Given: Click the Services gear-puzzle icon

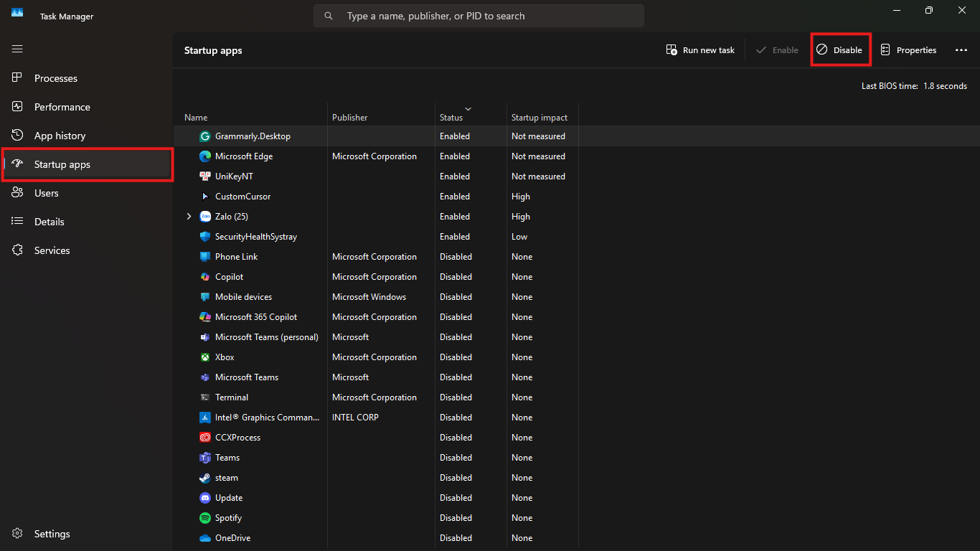Looking at the screenshot, I should click(17, 250).
